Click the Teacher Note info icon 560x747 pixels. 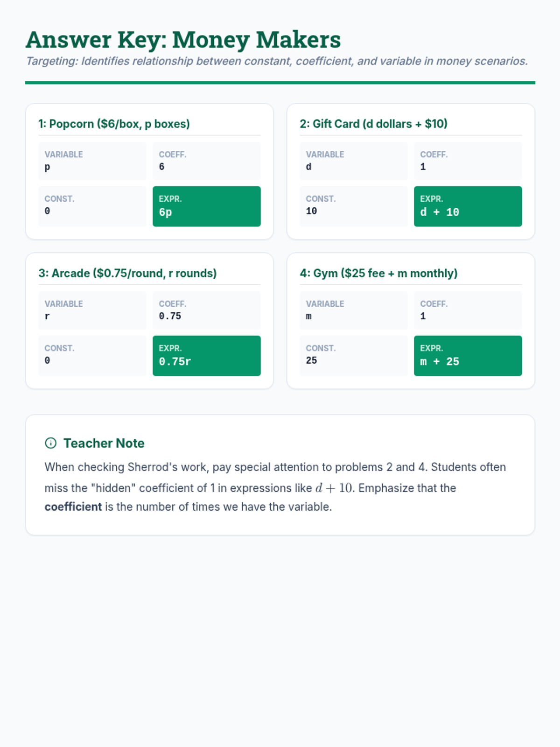[x=50, y=443]
